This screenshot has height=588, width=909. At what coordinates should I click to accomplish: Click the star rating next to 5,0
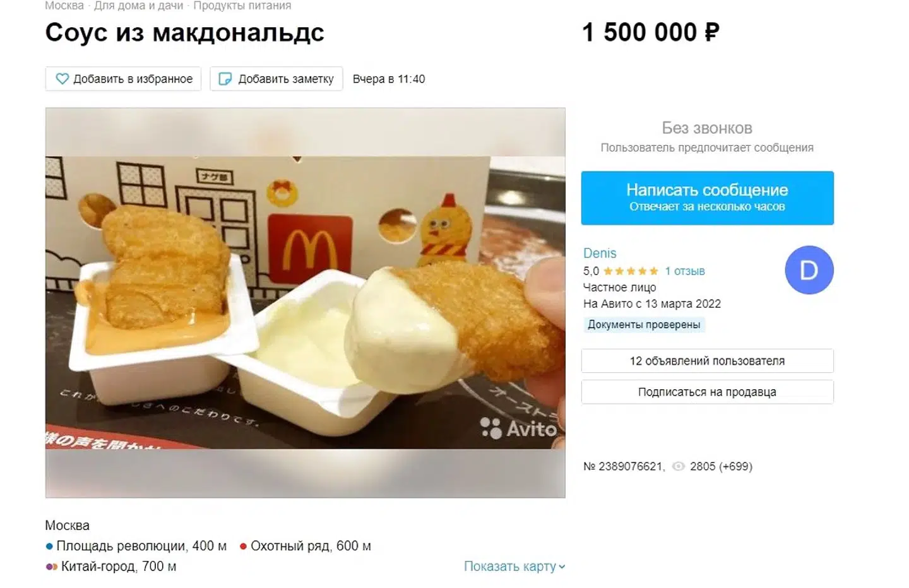click(x=631, y=271)
